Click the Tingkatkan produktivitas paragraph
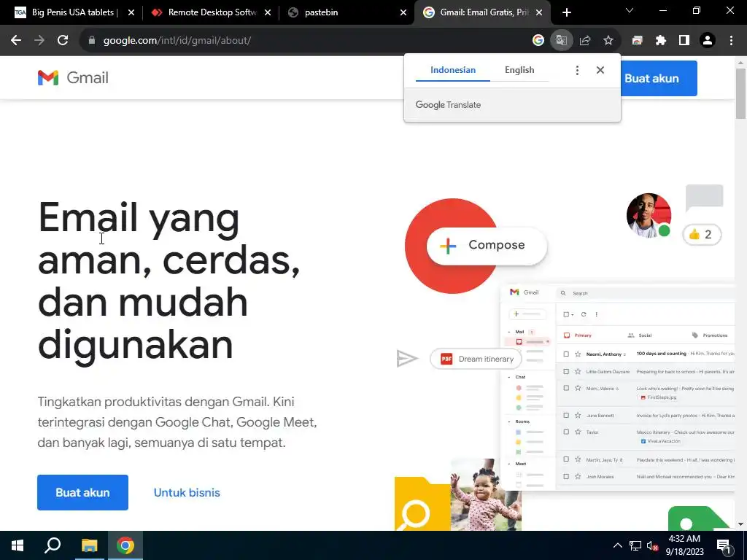Image resolution: width=747 pixels, height=560 pixels. 177,422
